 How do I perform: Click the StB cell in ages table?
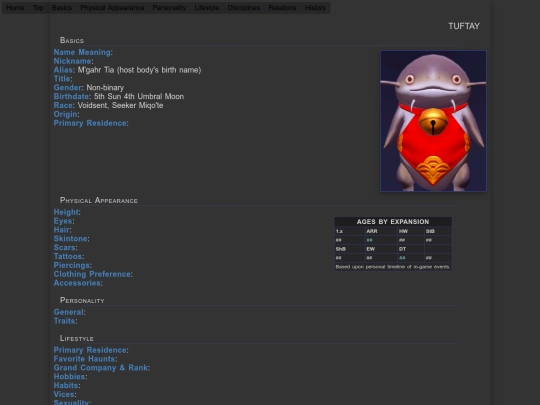pyautogui.click(x=438, y=231)
